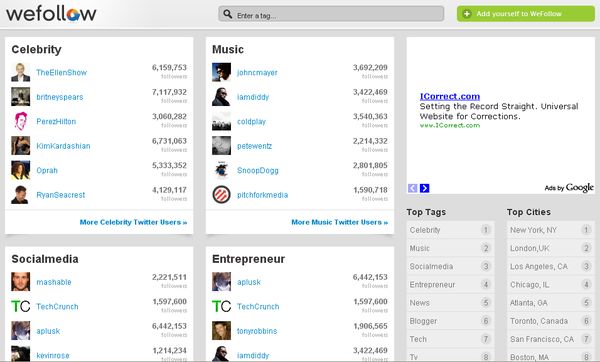The width and height of the screenshot is (600, 362).
Task: Click aplusk avatar in Entrepreneur card
Action: (222, 282)
